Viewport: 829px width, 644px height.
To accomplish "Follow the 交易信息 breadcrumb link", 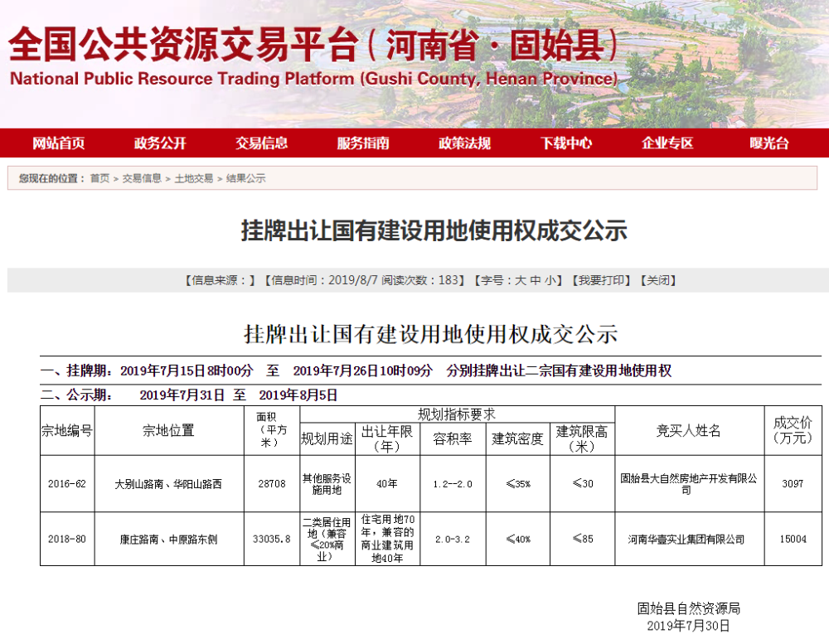I will 142,179.
